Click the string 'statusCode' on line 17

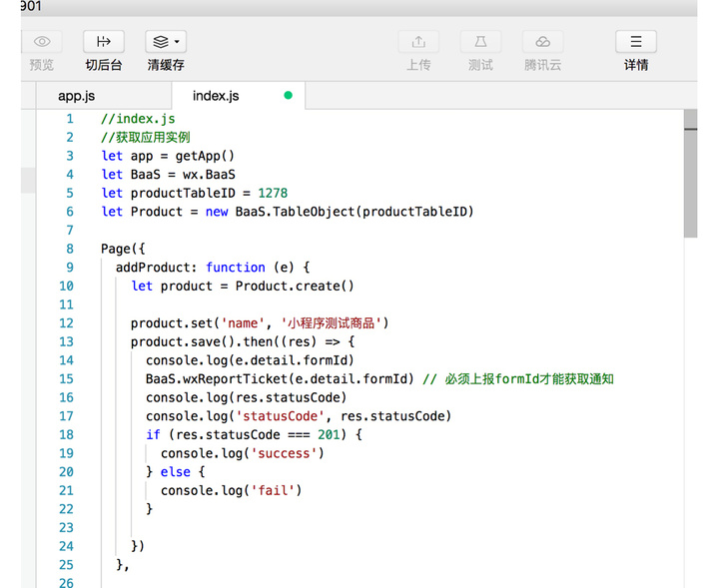pyautogui.click(x=280, y=416)
